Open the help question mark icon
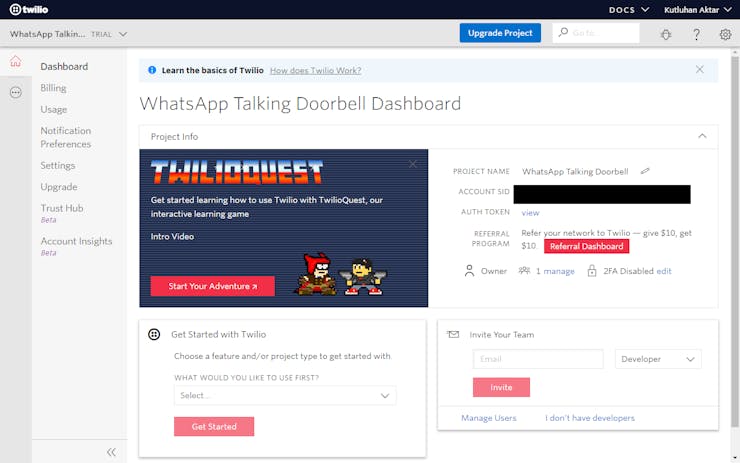Viewport: 740px width, 463px height. tap(696, 34)
